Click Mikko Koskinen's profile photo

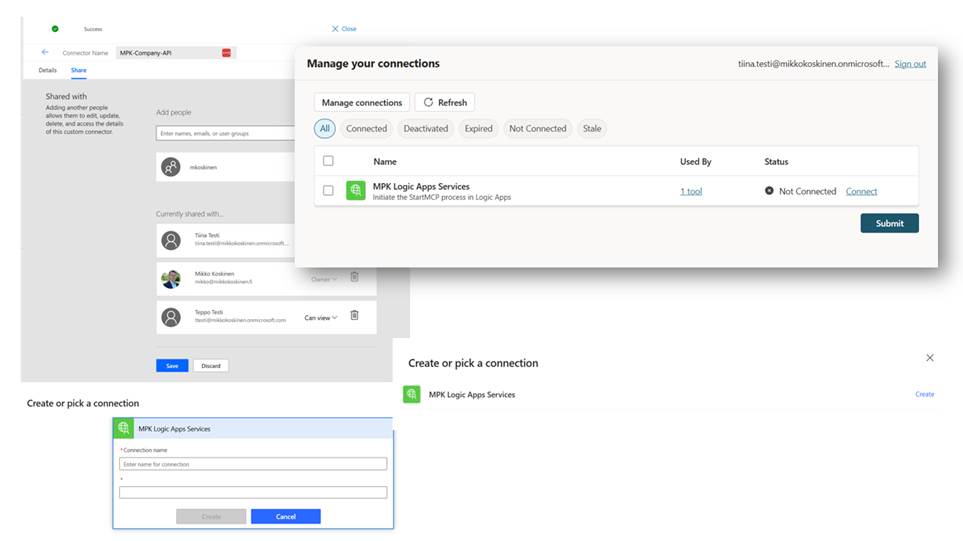click(171, 278)
